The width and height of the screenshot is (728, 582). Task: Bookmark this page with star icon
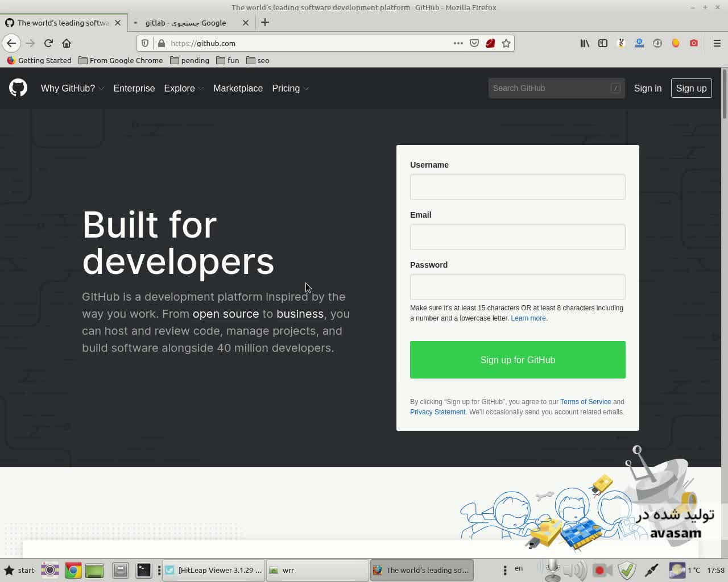click(506, 43)
